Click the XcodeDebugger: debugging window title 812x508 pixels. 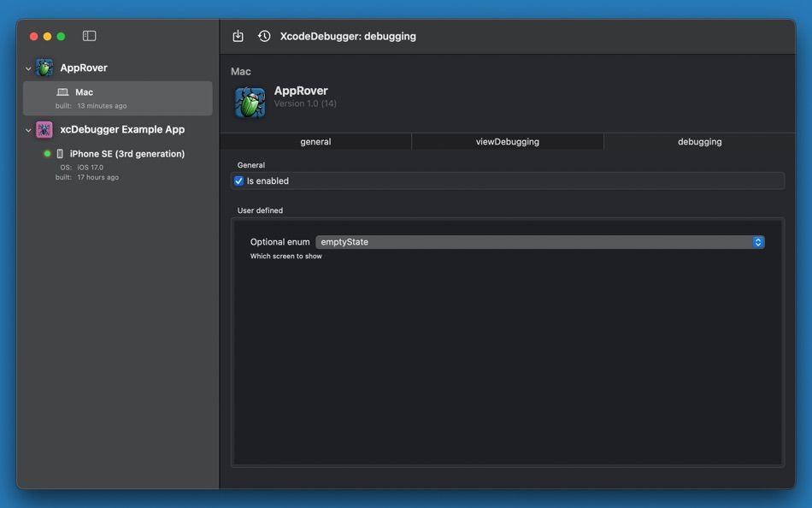point(348,36)
